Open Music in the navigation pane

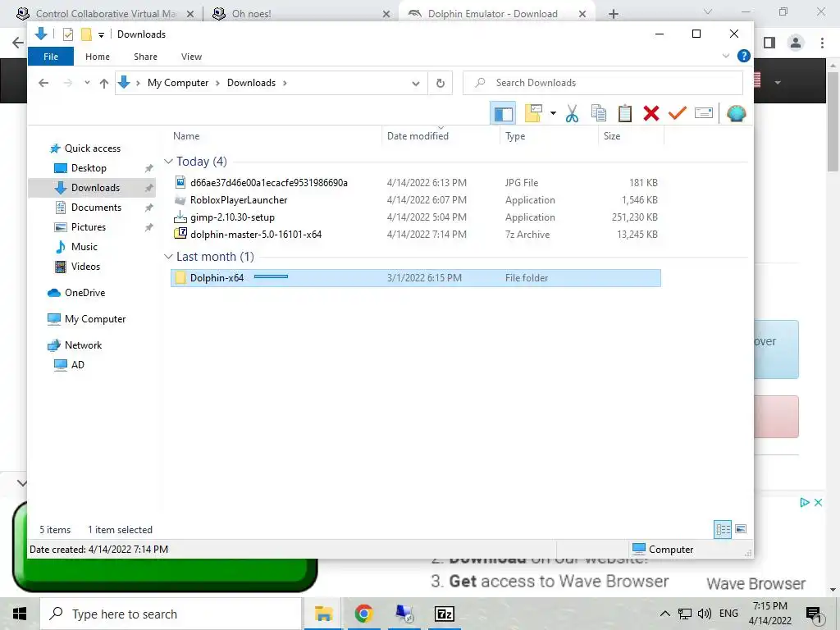tap(84, 247)
